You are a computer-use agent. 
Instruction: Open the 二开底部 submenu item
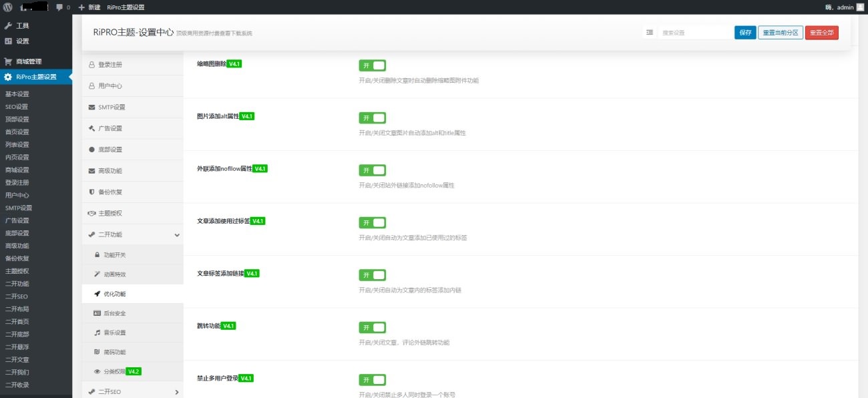click(17, 335)
